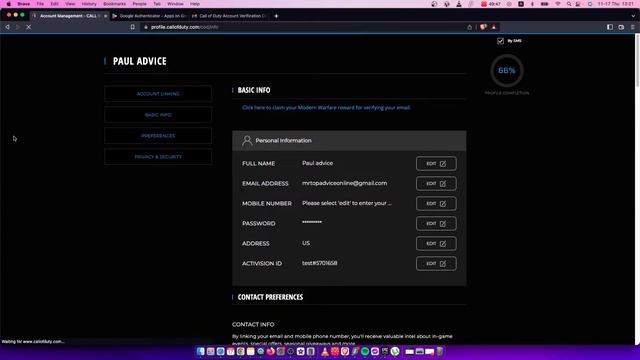The width and height of the screenshot is (640, 360).
Task: Click the bookmark icon in the address bar
Action: 133,27
